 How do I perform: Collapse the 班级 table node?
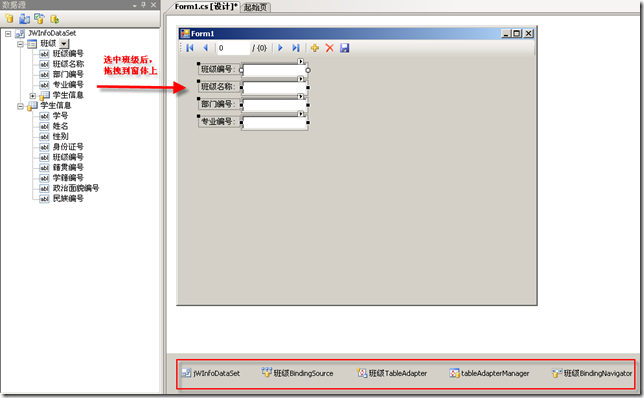point(20,44)
